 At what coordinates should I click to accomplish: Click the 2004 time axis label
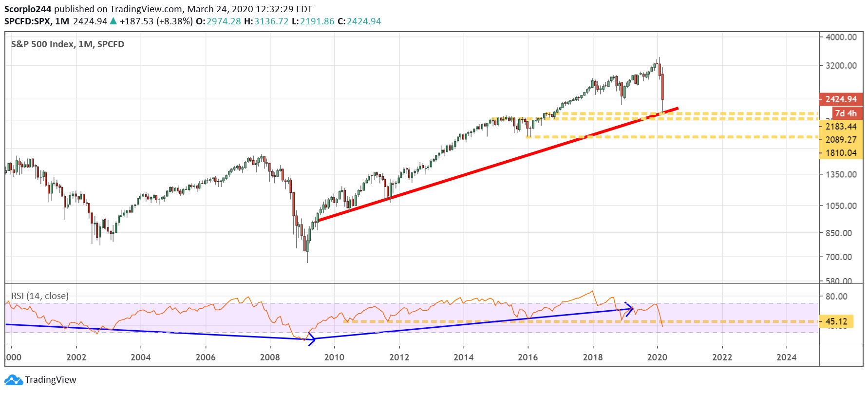click(x=141, y=357)
